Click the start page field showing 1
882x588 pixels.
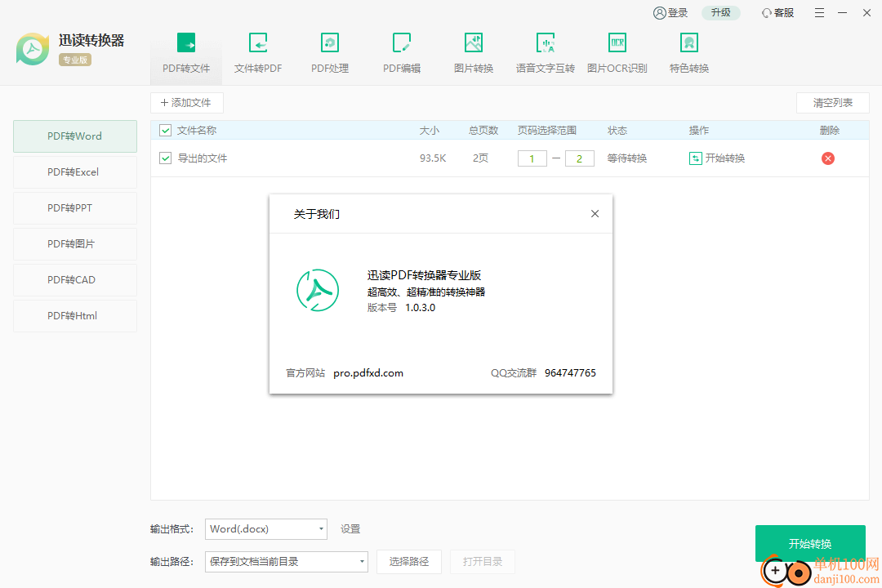tap(532, 158)
